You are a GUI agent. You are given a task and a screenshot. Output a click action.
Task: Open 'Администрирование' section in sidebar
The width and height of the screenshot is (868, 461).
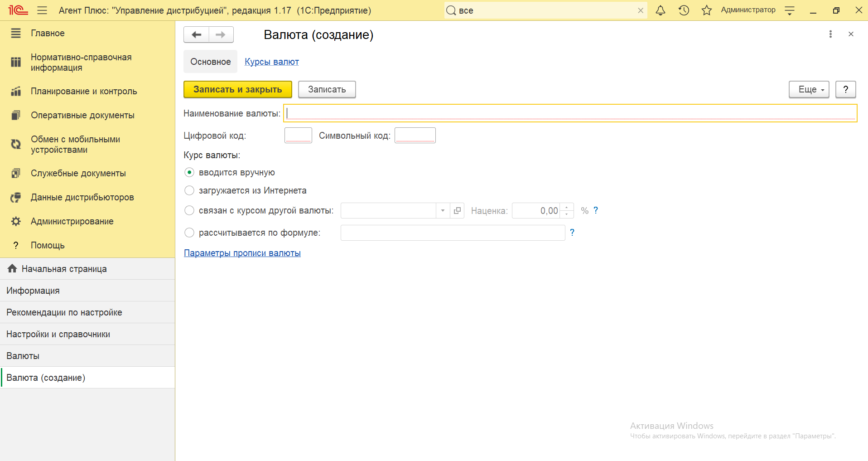click(72, 222)
